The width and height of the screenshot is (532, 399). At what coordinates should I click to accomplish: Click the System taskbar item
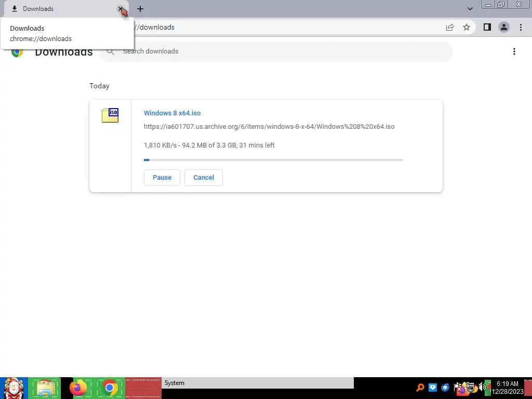point(258,383)
